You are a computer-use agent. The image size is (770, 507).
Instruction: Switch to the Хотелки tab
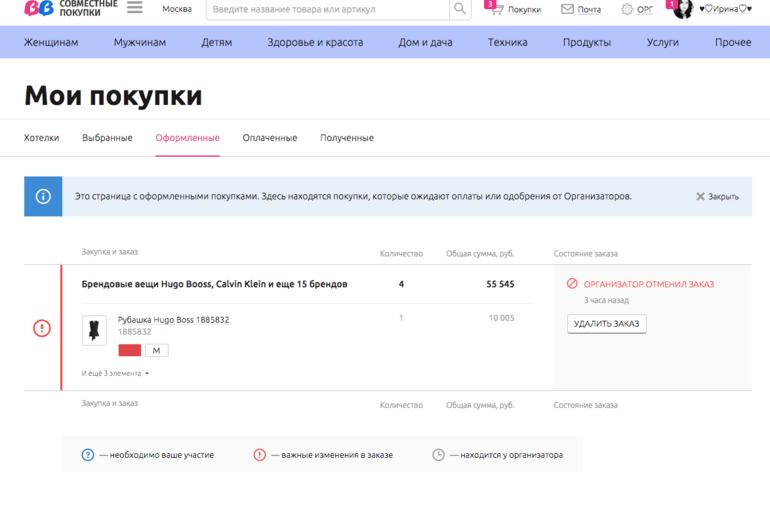click(41, 138)
